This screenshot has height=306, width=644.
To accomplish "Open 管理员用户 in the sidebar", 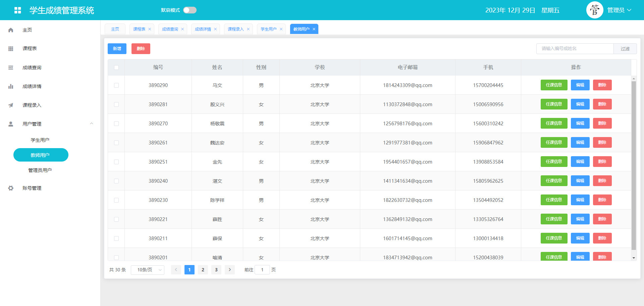I will click(x=40, y=170).
